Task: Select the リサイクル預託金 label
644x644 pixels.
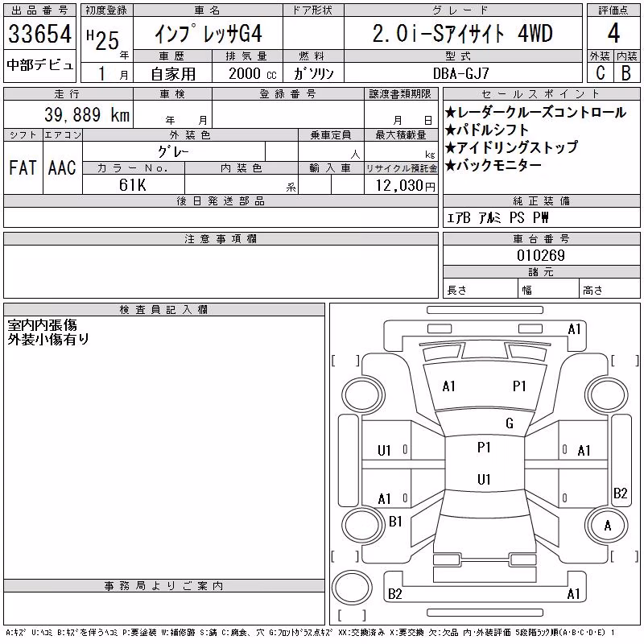Action: 401,168
